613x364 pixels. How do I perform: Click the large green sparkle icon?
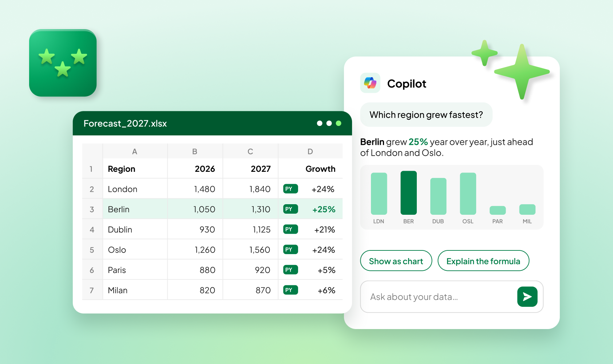[x=522, y=72]
